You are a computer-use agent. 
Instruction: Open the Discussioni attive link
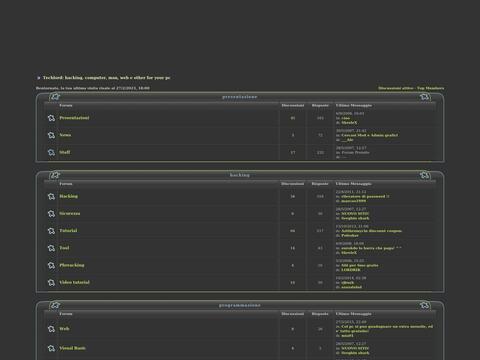point(396,88)
